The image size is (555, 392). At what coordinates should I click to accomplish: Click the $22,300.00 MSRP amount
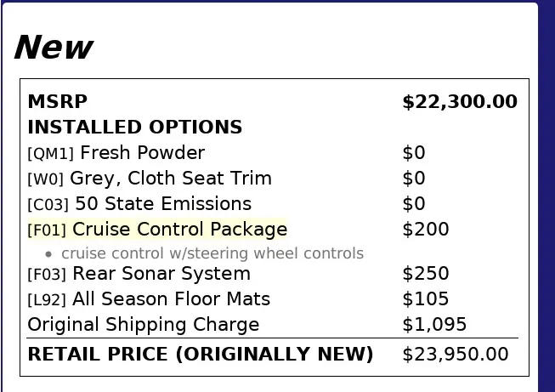(x=459, y=102)
